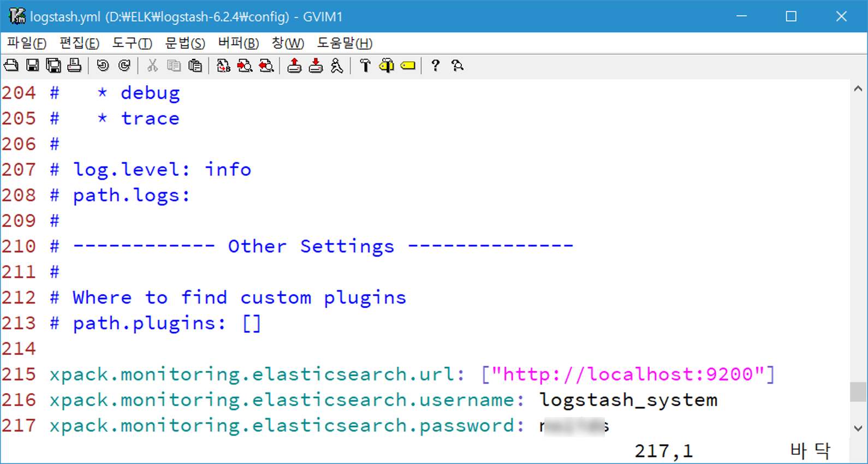Click 'xpack.monitoring.elasticsearch.password:' key
868x464 pixels.
coord(287,426)
